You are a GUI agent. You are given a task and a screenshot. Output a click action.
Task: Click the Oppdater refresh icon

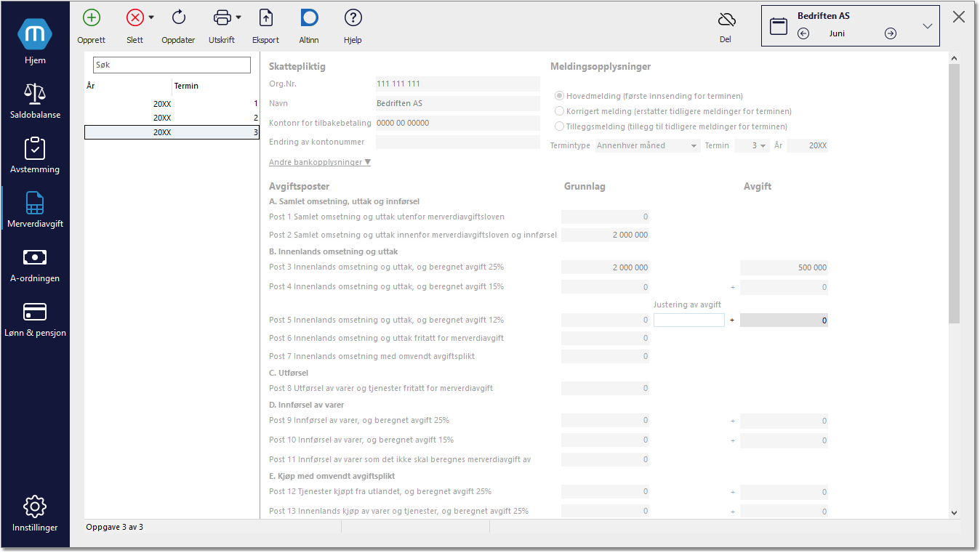pyautogui.click(x=179, y=18)
